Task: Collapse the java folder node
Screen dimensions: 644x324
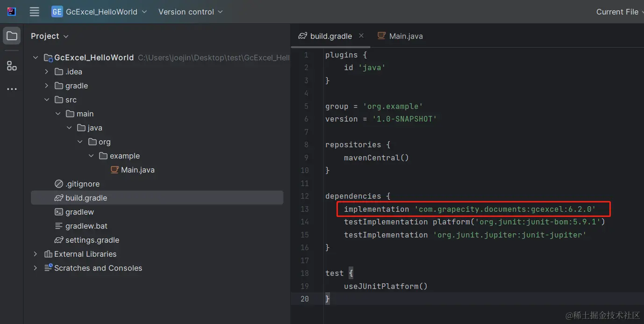Action: coord(69,128)
